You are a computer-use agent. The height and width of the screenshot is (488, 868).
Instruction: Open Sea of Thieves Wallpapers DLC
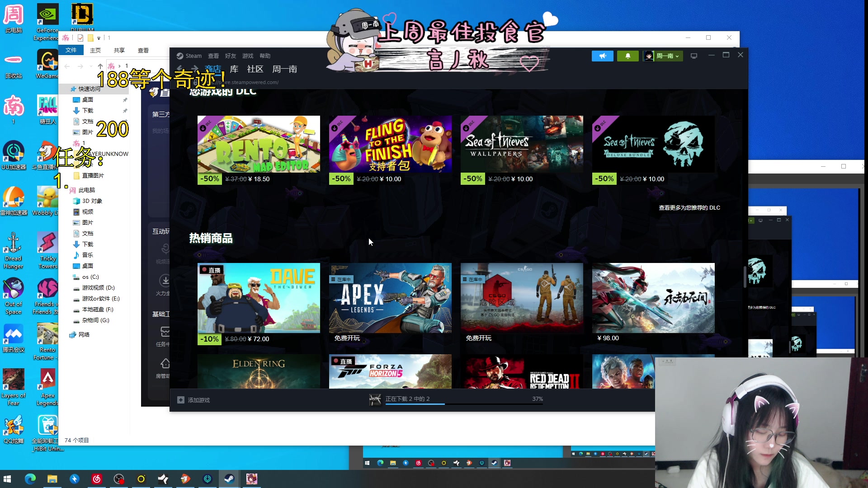click(522, 150)
